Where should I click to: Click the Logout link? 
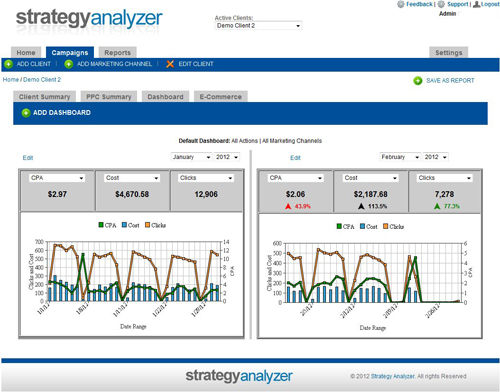tap(490, 4)
